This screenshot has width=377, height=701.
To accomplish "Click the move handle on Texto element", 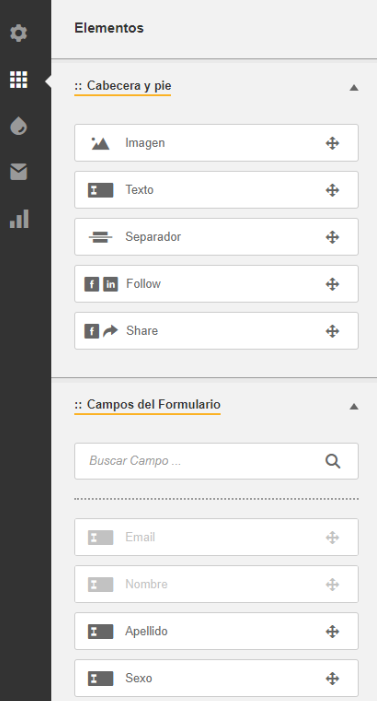I will tap(332, 190).
